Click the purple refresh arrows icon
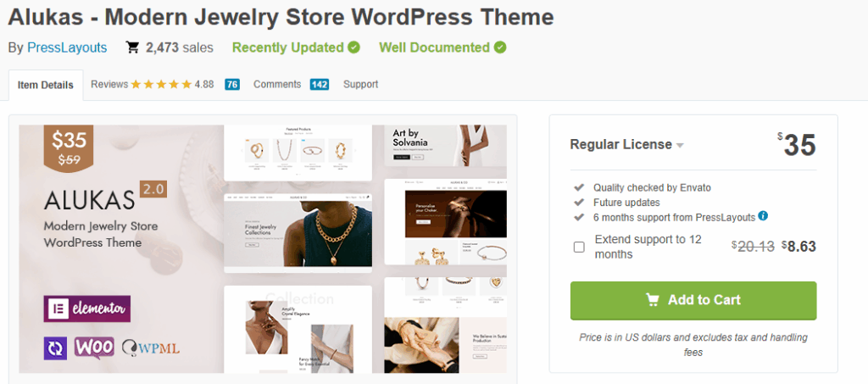Screen dimensions: 868x384 tap(55, 348)
